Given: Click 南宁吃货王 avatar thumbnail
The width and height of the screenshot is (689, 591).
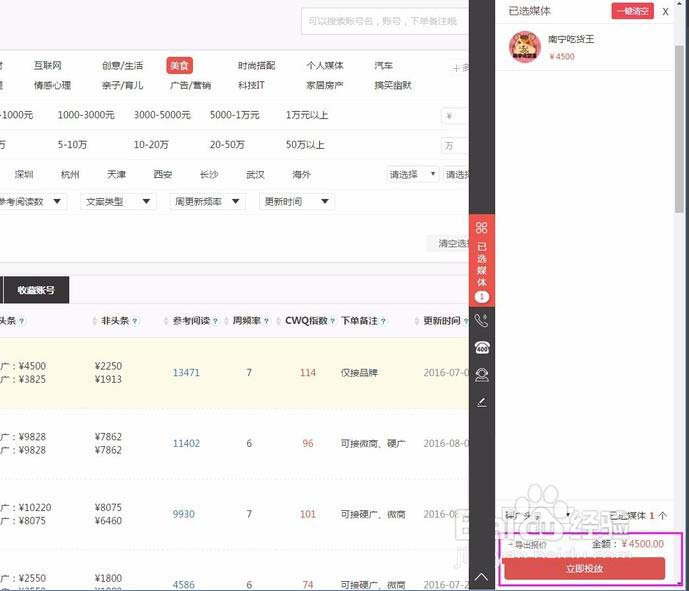Looking at the screenshot, I should (525, 47).
